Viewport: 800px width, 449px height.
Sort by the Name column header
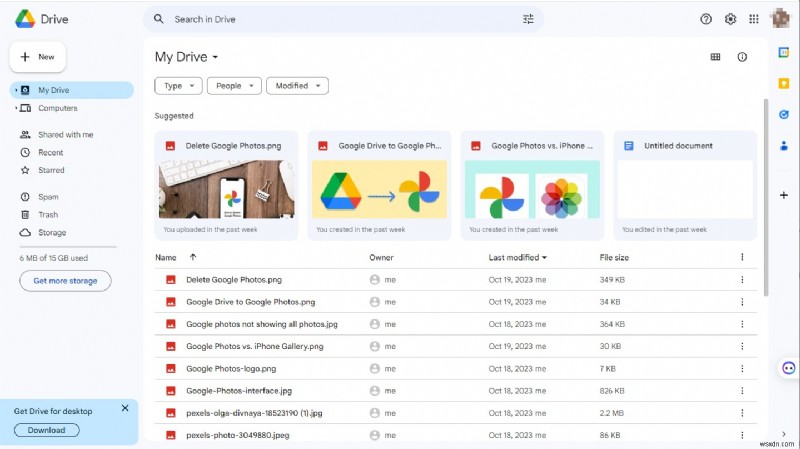pyautogui.click(x=166, y=258)
